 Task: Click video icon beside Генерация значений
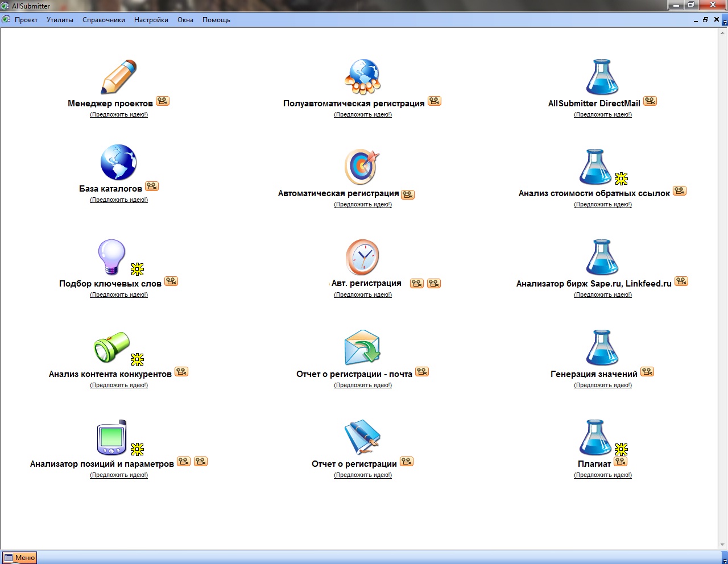point(647,372)
